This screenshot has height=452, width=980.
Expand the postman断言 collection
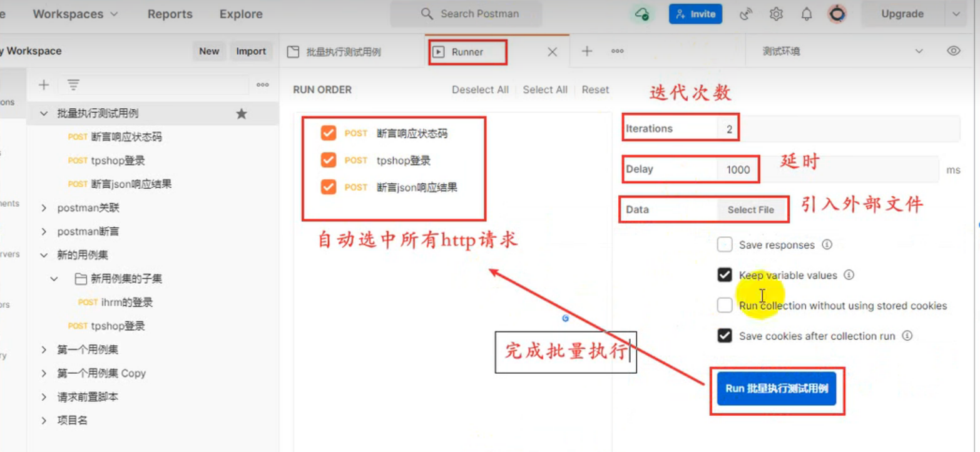[44, 231]
